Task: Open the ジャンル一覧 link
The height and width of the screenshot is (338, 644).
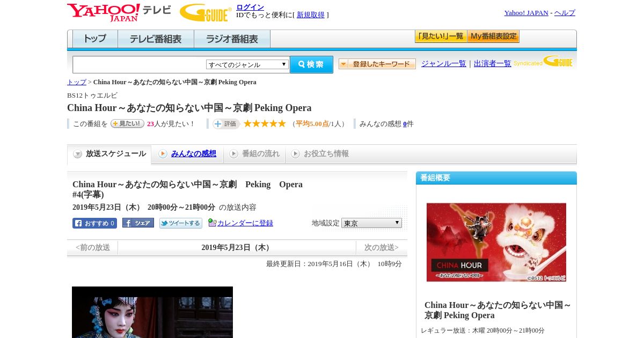Action: (444, 63)
